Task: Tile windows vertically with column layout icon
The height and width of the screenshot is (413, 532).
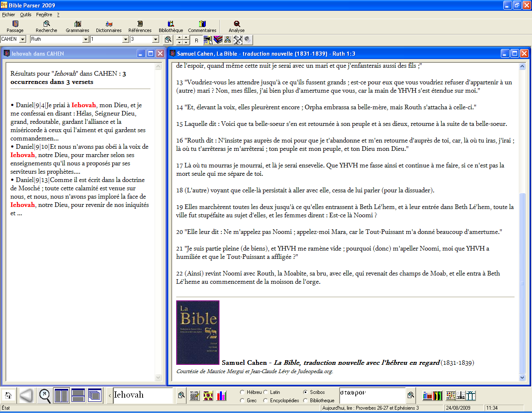Action: point(61,396)
